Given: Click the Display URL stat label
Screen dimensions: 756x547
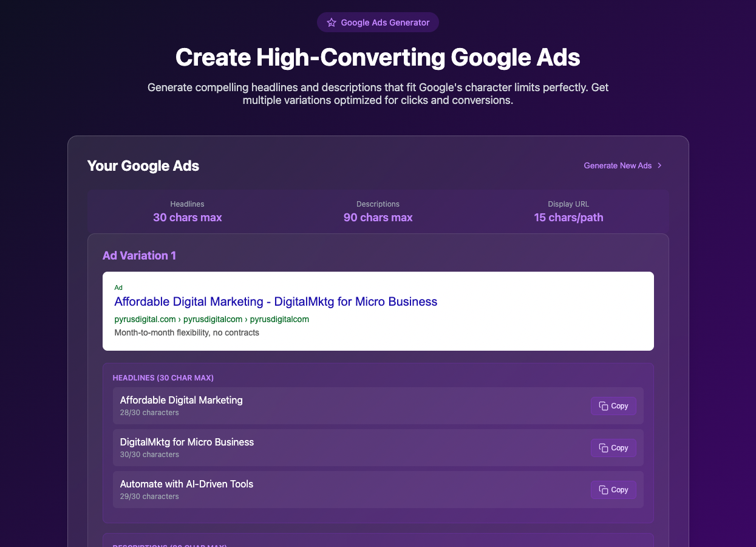Looking at the screenshot, I should click(x=568, y=204).
